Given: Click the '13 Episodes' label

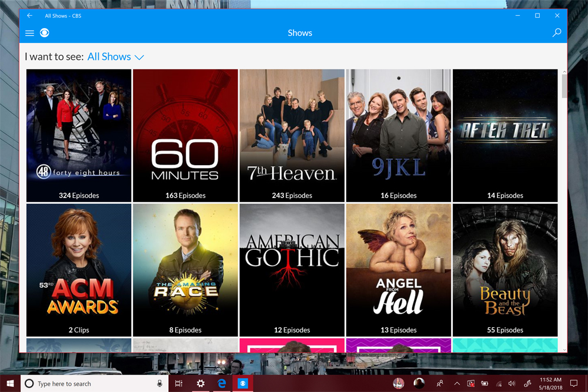Looking at the screenshot, I should click(398, 330).
